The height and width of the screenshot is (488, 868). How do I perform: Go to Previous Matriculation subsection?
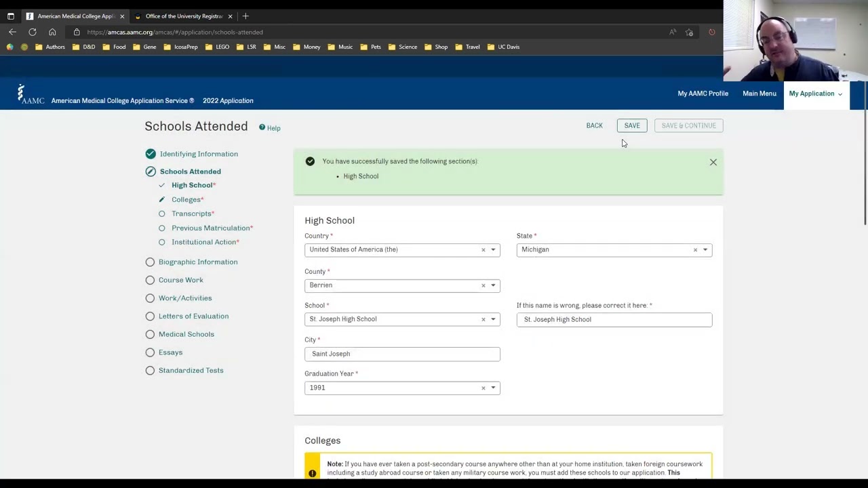pyautogui.click(x=211, y=228)
